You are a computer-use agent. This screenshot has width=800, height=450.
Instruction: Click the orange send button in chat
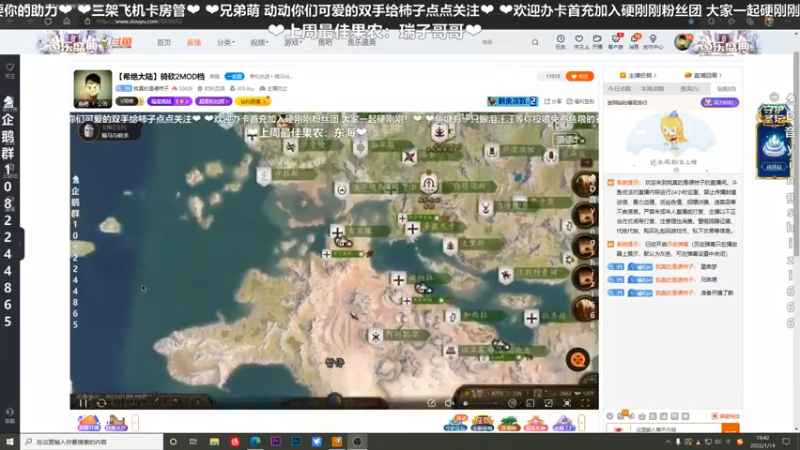(731, 430)
